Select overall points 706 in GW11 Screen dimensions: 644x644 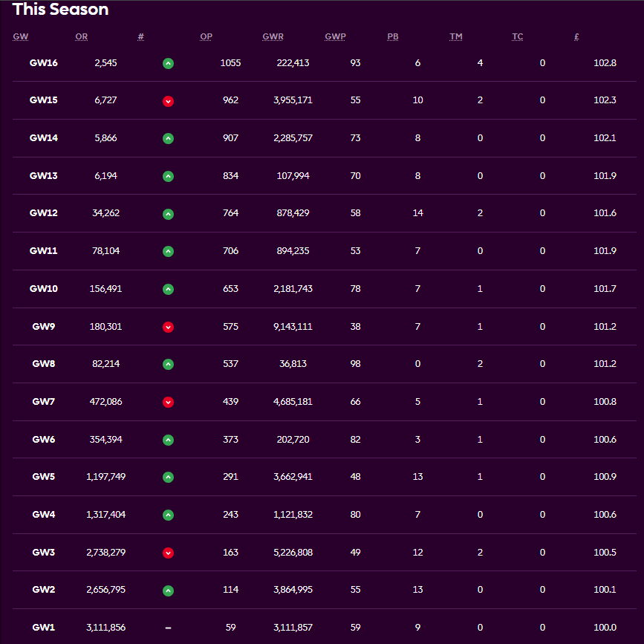point(230,251)
